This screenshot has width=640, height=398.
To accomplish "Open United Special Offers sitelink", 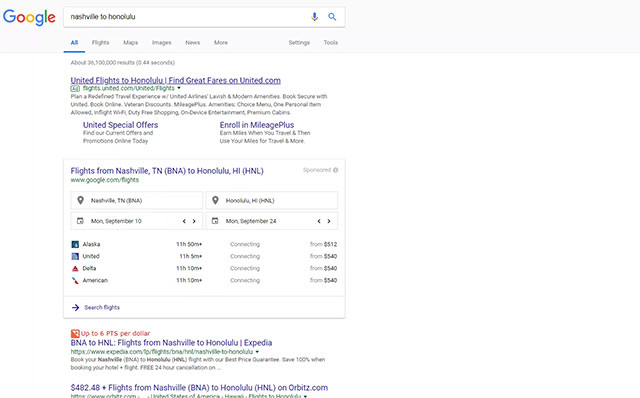I will [x=120, y=125].
